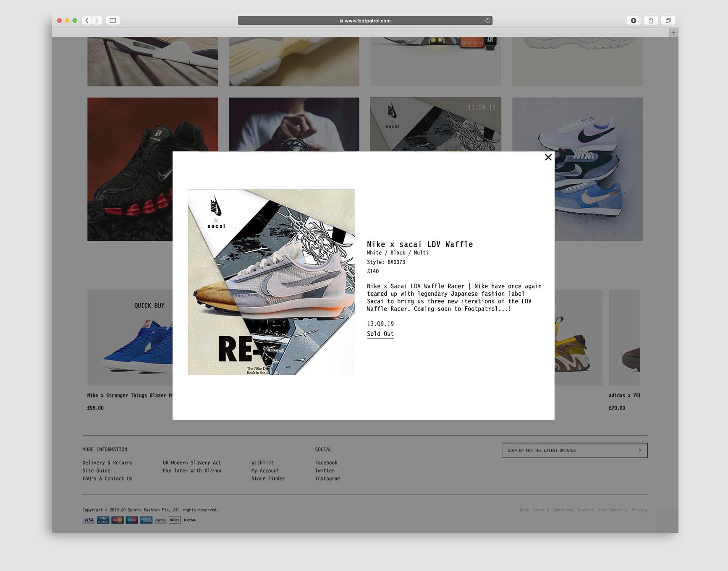Open the Safari downloads button

pos(634,21)
